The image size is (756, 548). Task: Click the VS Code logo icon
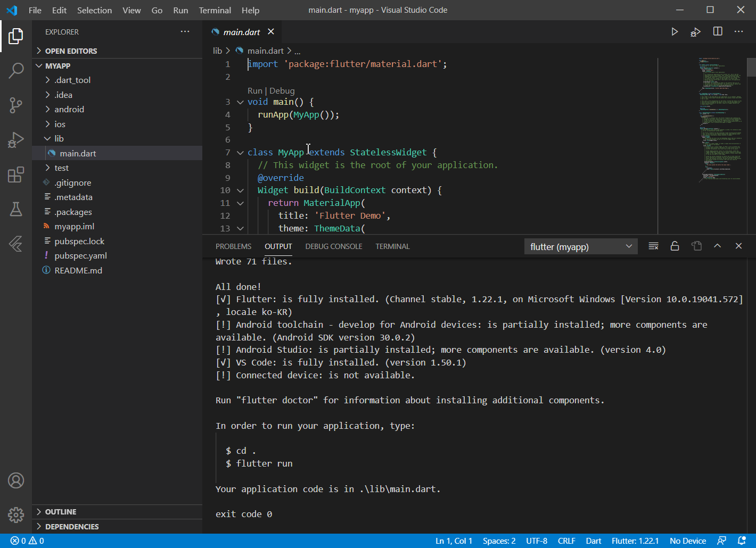coord(12,10)
